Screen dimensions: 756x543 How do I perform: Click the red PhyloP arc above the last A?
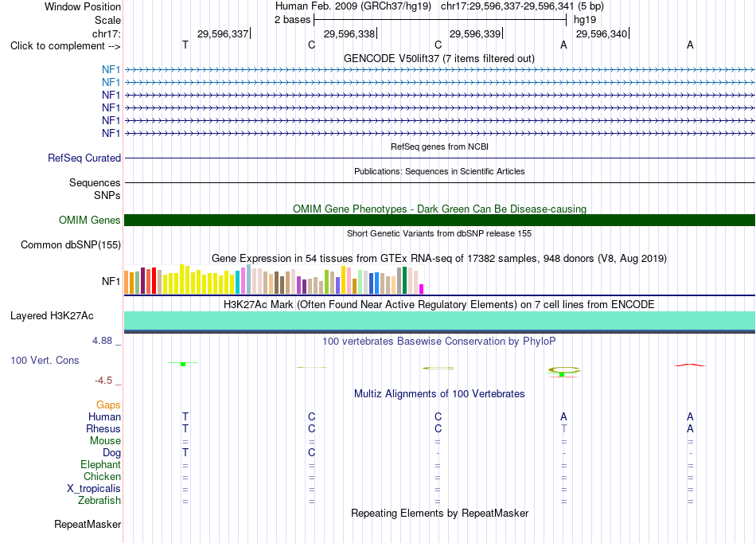click(x=689, y=365)
